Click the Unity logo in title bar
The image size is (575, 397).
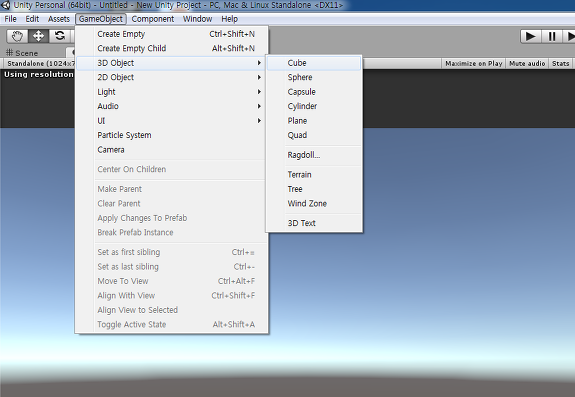coord(6,5)
